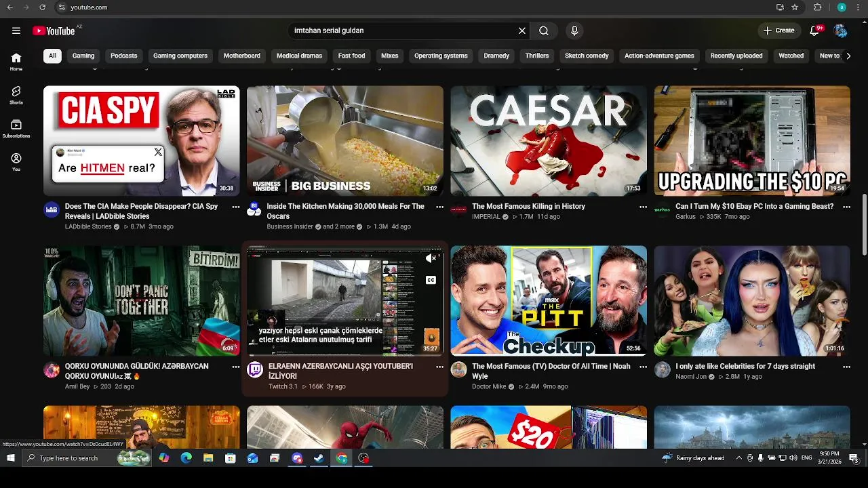
Task: Select the Sketch comedy filter chip
Action: 587,56
